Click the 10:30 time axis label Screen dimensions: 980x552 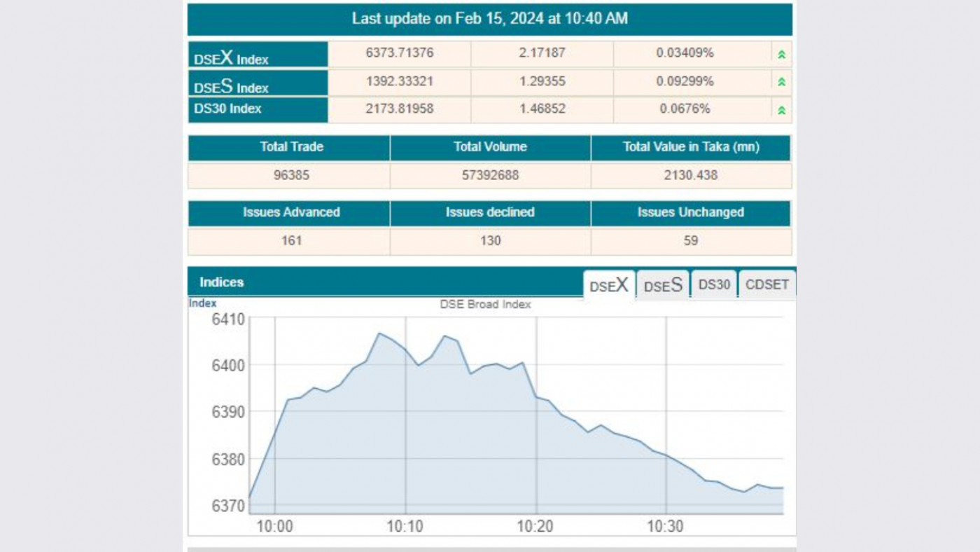coord(666,527)
